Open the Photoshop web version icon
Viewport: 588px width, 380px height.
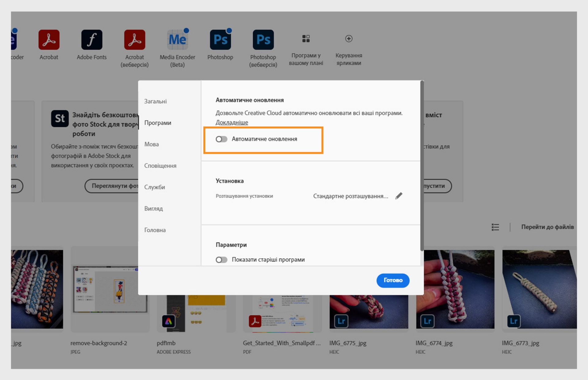pyautogui.click(x=263, y=40)
